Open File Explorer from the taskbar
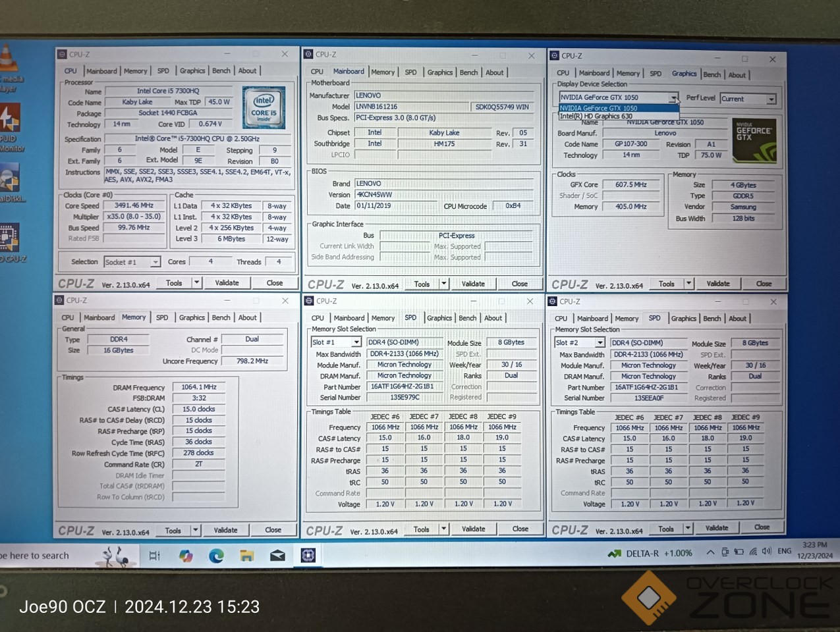Screen dimensions: 840x632 246,556
